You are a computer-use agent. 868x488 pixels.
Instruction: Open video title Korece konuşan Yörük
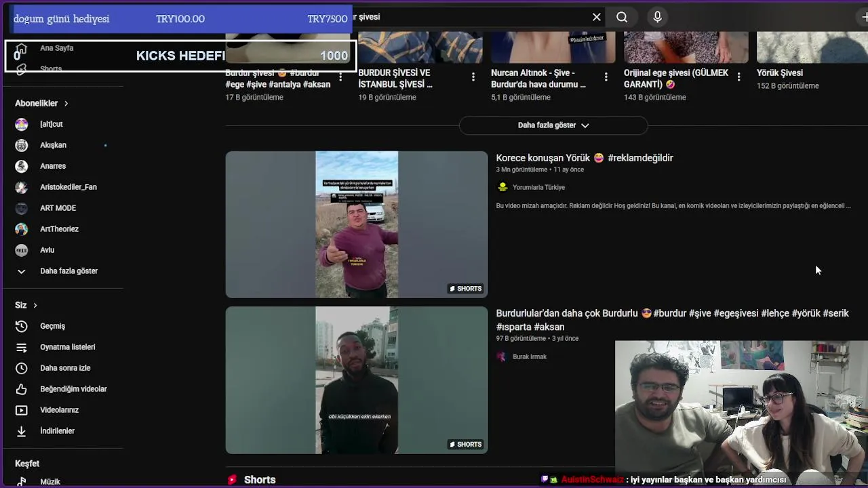tap(585, 158)
